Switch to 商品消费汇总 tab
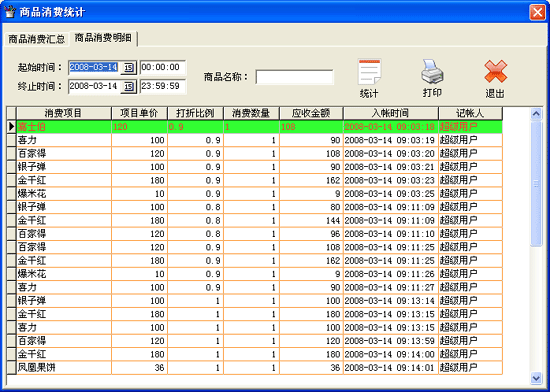 point(36,39)
